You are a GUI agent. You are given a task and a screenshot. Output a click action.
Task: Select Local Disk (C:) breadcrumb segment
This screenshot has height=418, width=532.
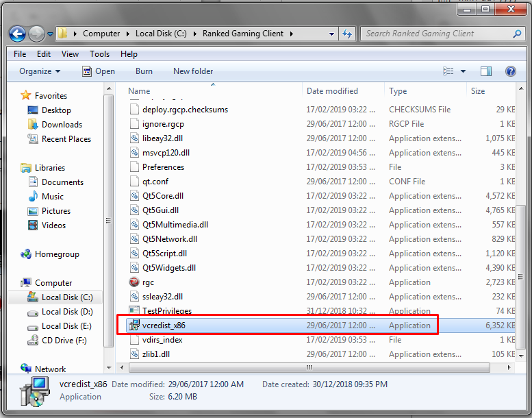coord(161,34)
